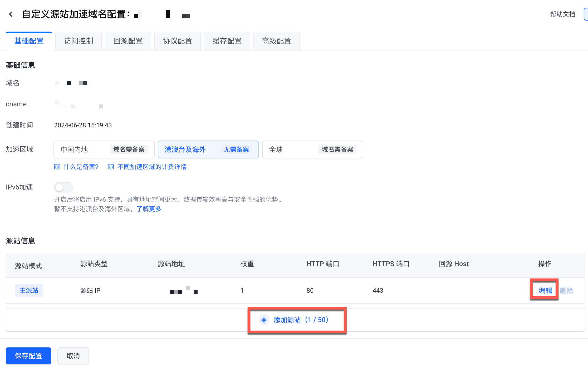Image resolution: width=588 pixels, height=369 pixels.
Task: Click the HTTPS 端口 column header
Action: click(x=391, y=264)
